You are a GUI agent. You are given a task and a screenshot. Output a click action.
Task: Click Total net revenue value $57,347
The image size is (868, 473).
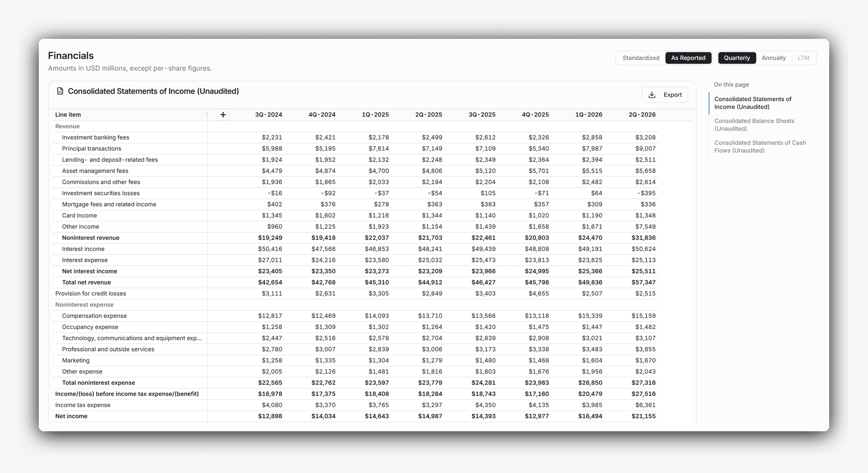643,282
